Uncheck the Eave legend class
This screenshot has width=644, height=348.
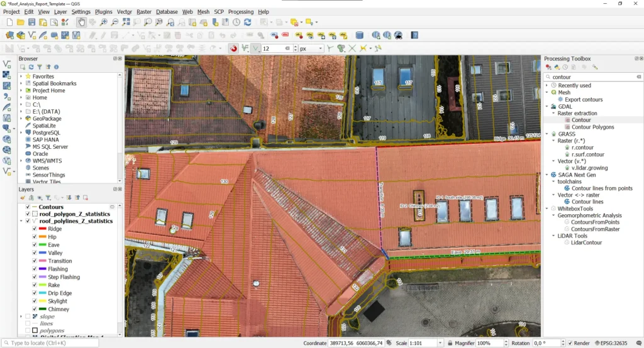coord(35,244)
